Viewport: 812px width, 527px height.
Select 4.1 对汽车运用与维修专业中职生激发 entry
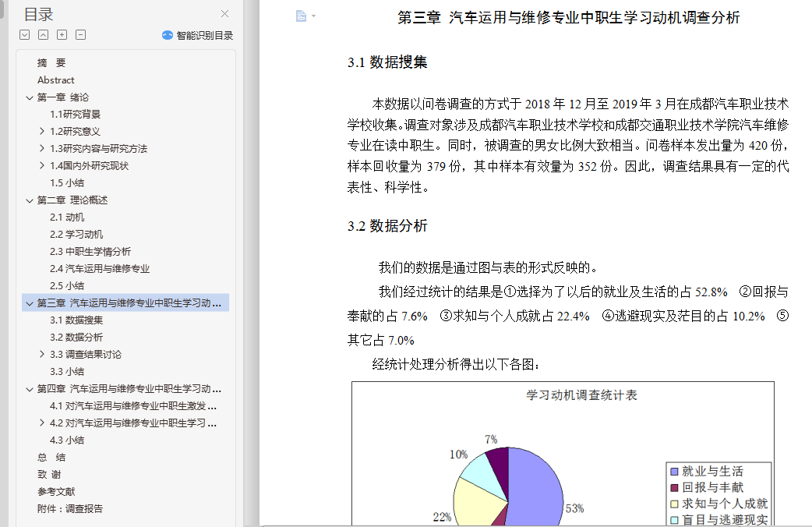pyautogui.click(x=133, y=405)
